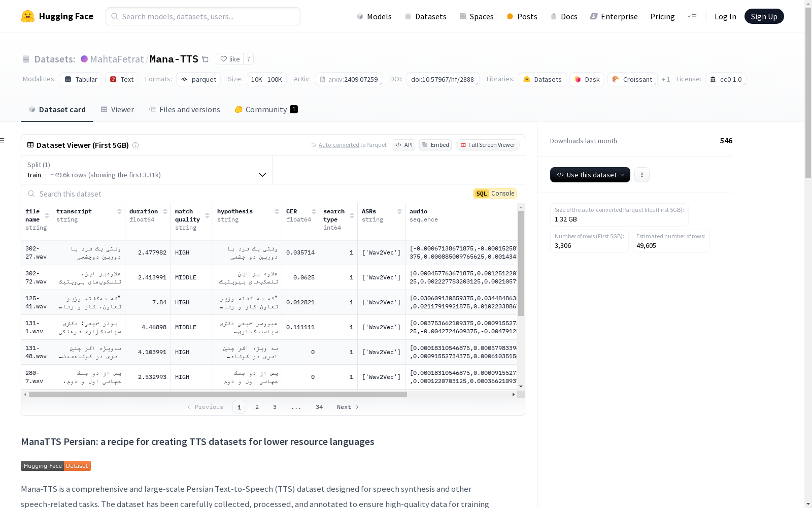Go to Posts in top navigation

pos(522,16)
